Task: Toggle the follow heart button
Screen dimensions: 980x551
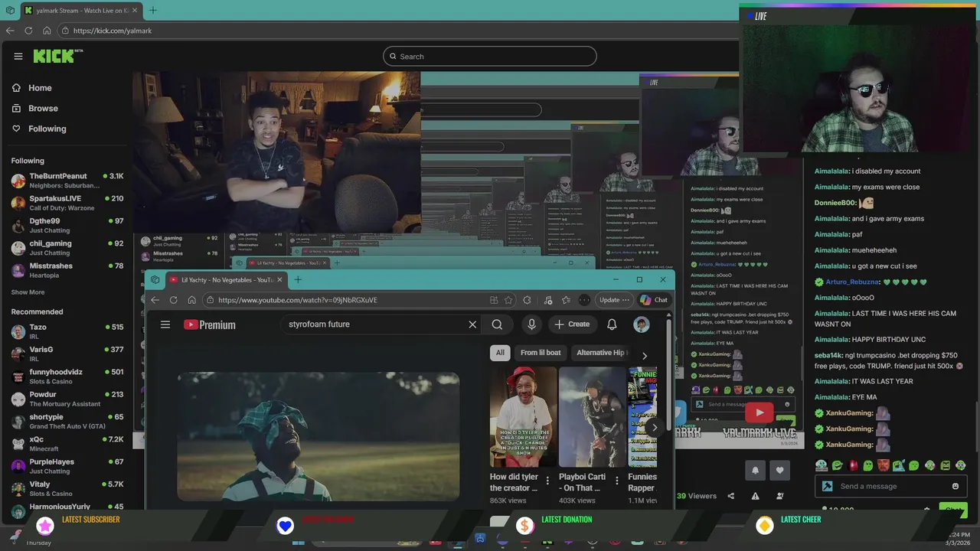Action: (x=780, y=470)
